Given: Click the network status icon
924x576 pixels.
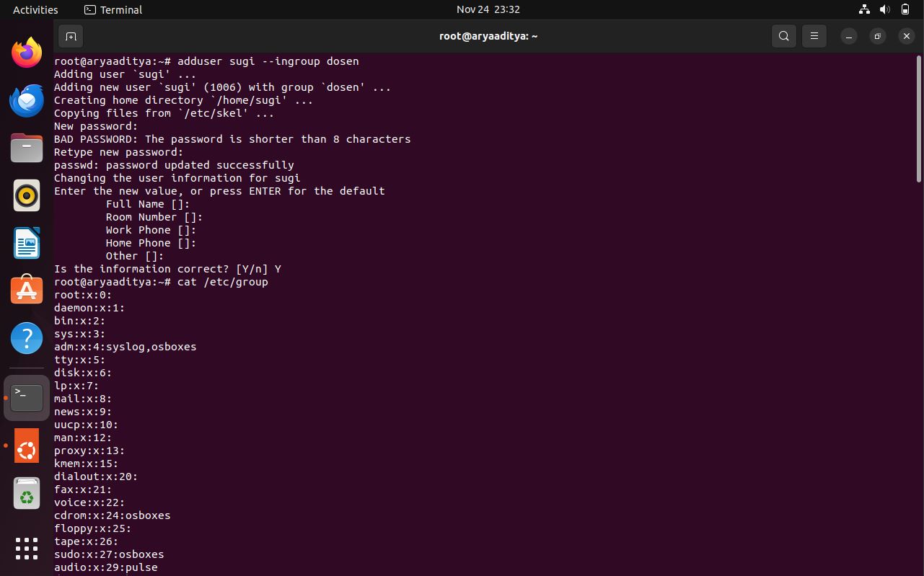Looking at the screenshot, I should point(864,9).
